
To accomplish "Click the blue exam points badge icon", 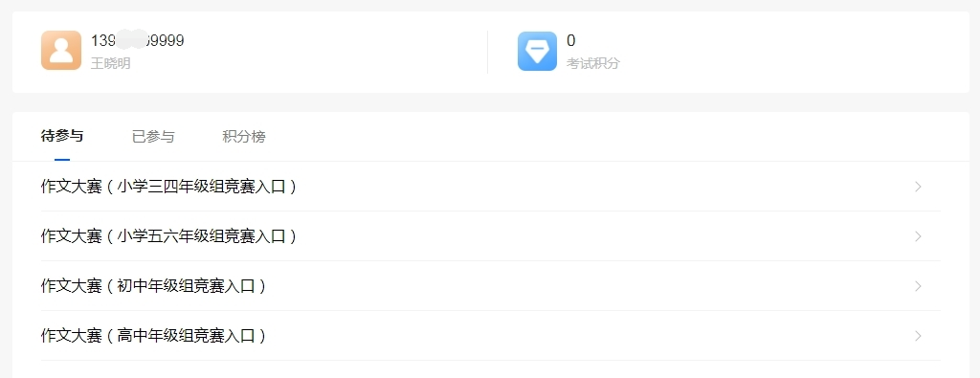I will 537,51.
